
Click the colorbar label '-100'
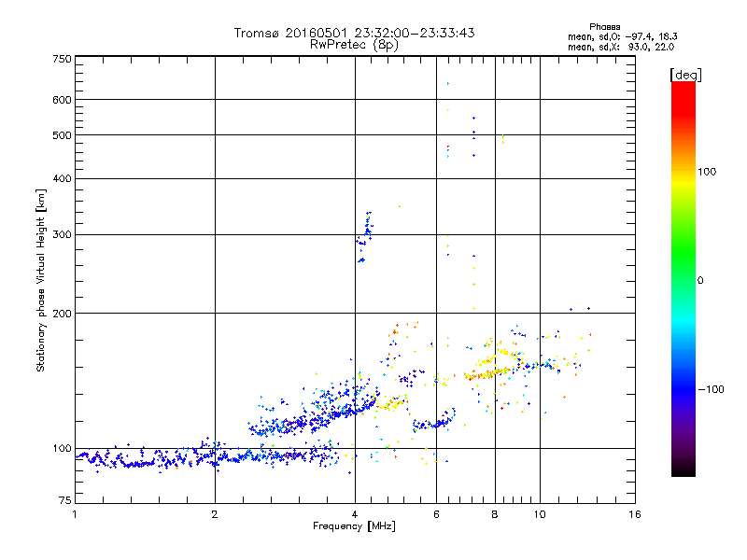711,389
